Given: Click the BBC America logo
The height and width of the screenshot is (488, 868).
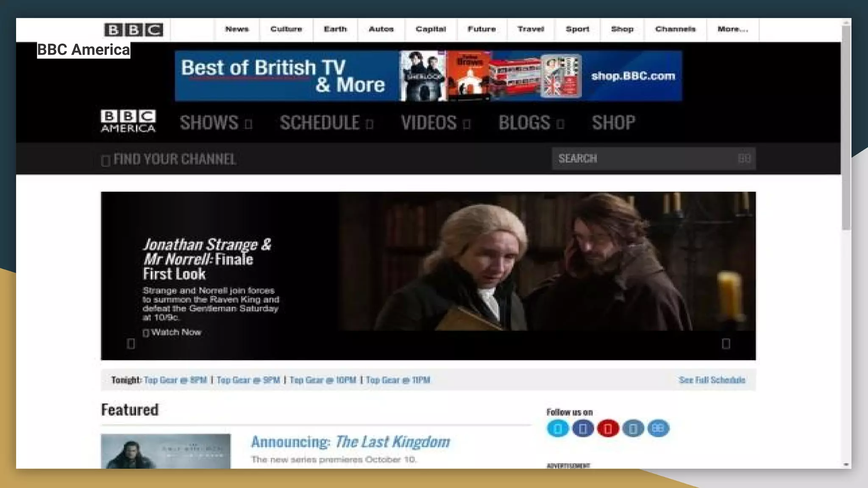Looking at the screenshot, I should (x=128, y=121).
